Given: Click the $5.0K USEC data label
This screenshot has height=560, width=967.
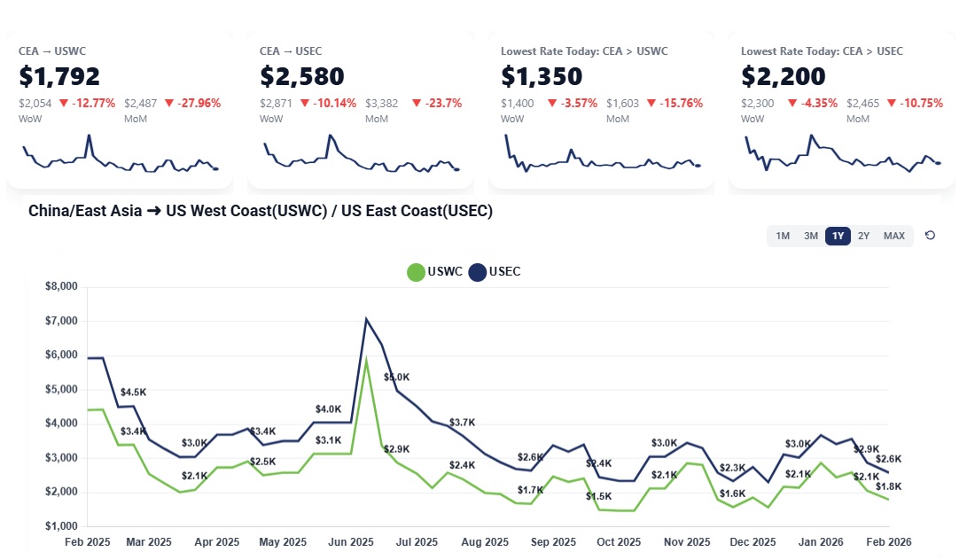Looking at the screenshot, I should pos(397,377).
